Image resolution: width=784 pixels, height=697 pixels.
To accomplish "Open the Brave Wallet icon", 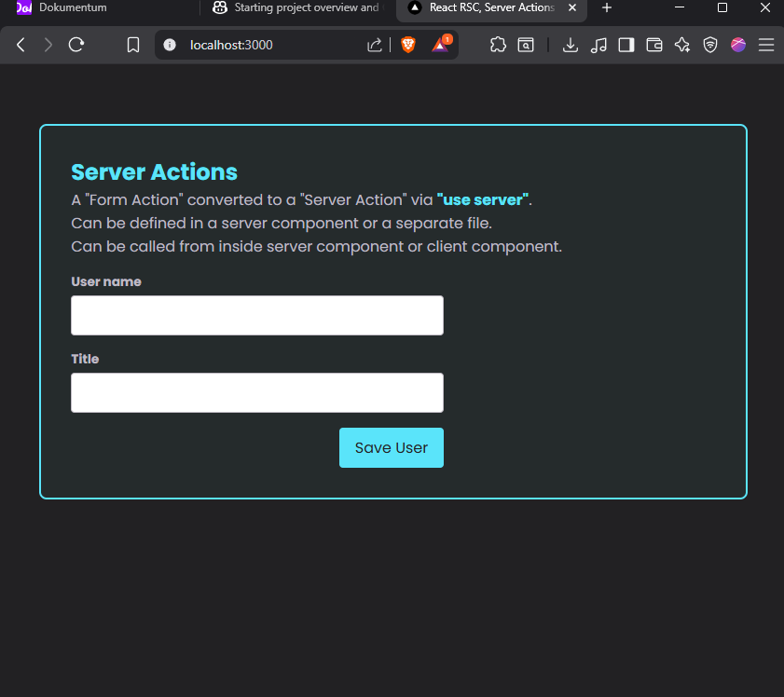I will coord(654,44).
